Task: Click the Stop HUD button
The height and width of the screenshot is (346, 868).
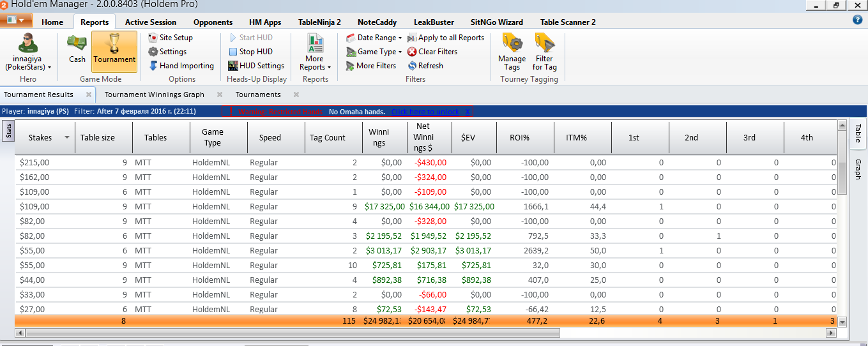Action: coord(251,52)
